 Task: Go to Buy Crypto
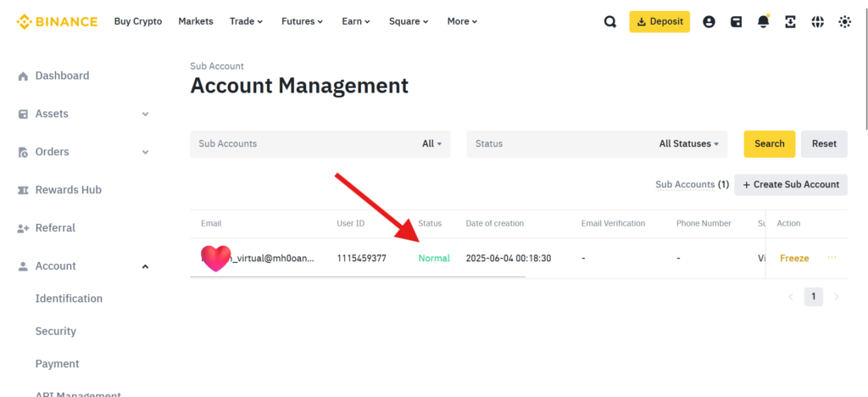[x=138, y=21]
